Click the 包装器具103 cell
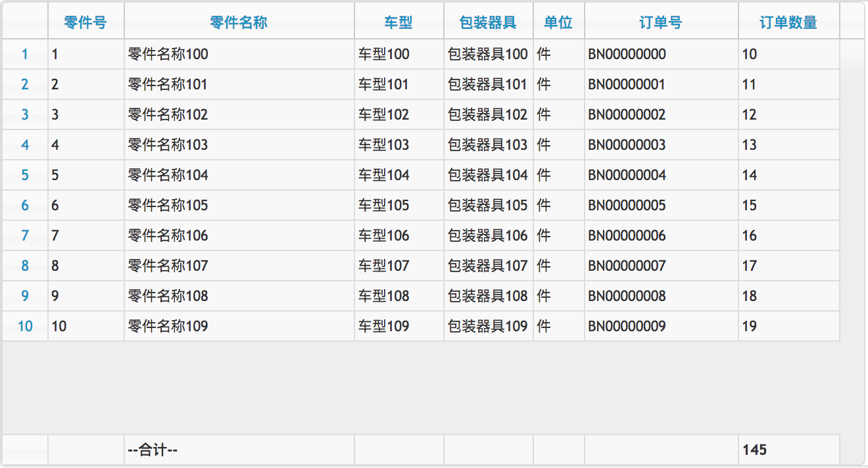Viewport: 868px width, 468px height. 489,145
